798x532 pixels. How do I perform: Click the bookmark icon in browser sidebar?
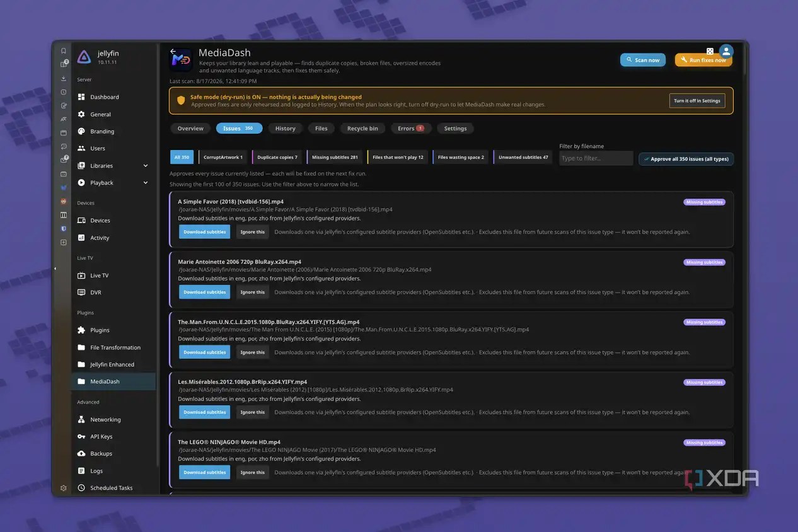(64, 50)
